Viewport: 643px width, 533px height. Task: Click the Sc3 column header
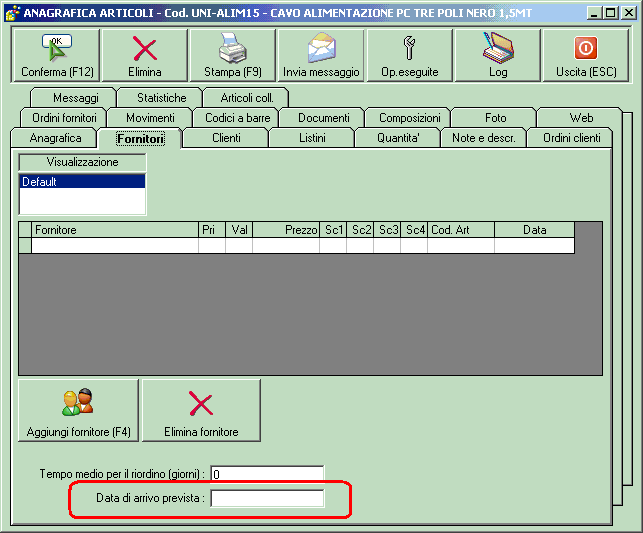[x=387, y=230]
